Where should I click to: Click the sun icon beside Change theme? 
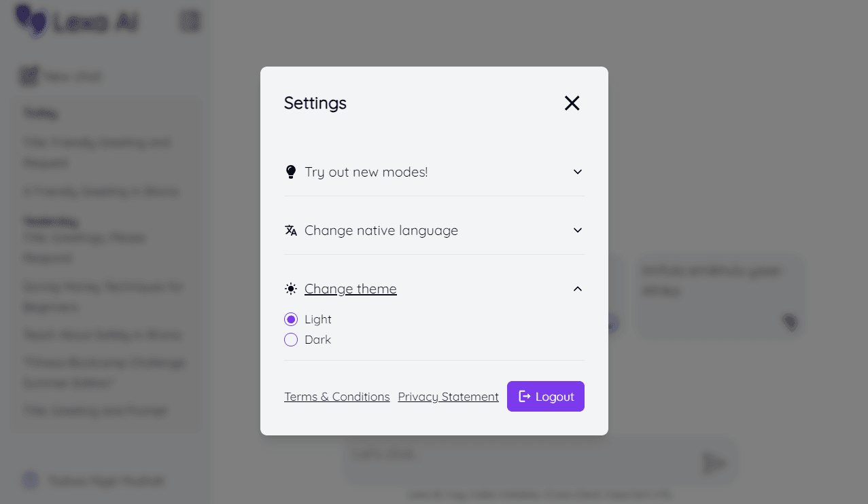tap(291, 289)
